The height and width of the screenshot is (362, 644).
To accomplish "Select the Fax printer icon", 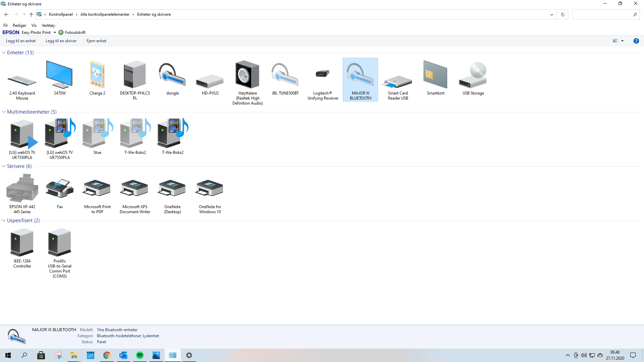I will pos(60,191).
